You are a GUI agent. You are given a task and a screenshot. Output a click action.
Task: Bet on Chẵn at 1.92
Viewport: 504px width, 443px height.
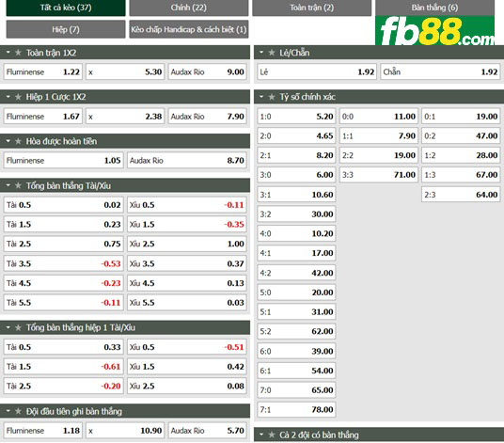440,71
